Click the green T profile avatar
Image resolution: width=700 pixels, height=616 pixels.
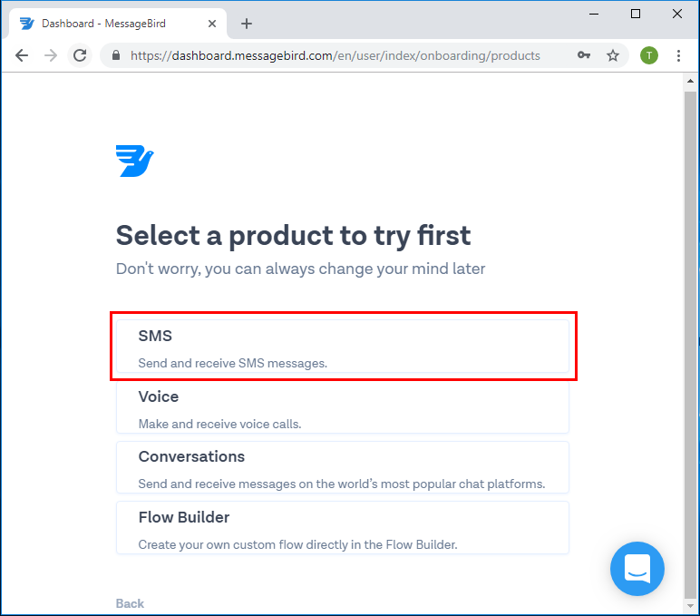pos(648,55)
